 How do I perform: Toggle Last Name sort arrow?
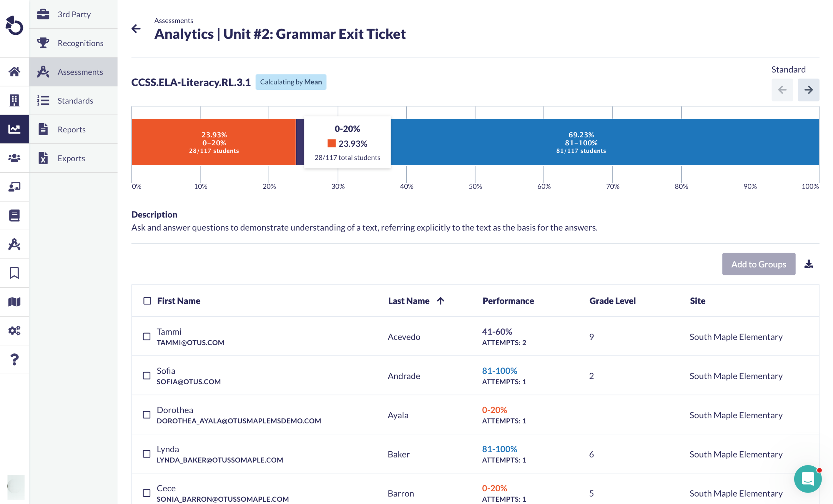pos(440,301)
